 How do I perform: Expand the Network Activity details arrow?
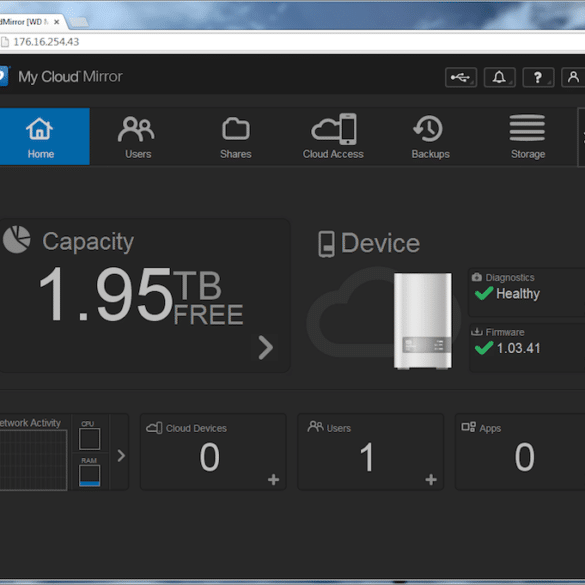(121, 456)
